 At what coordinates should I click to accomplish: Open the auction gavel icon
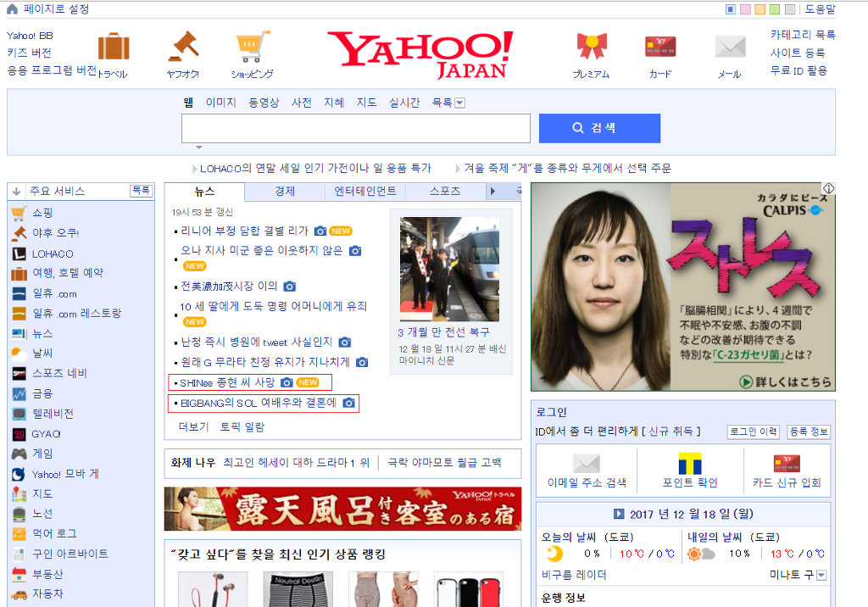184,47
